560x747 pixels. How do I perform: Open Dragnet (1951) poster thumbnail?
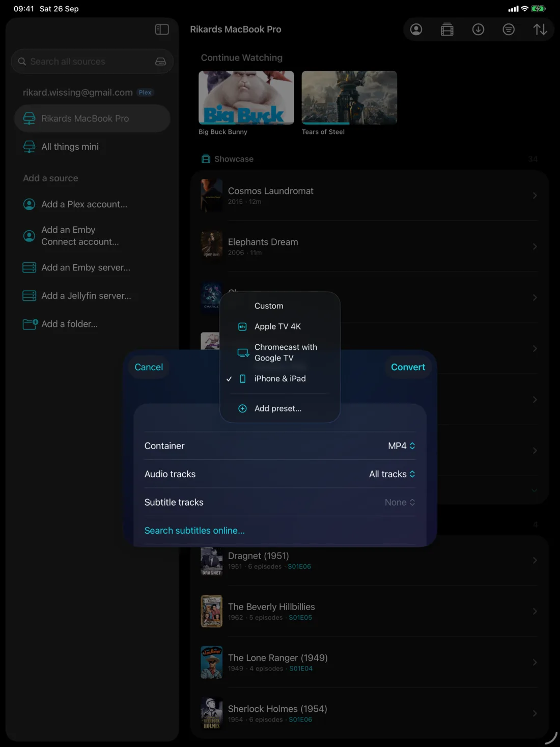click(x=211, y=561)
